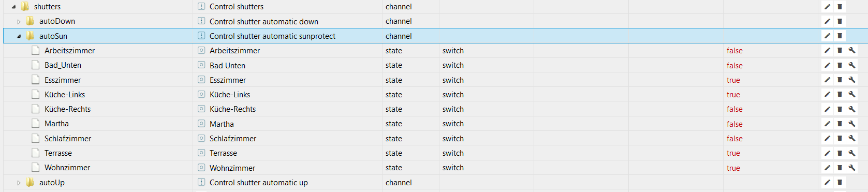Open wrench settings for Martha row
Screen dimensions: 868x192
coord(851,124)
